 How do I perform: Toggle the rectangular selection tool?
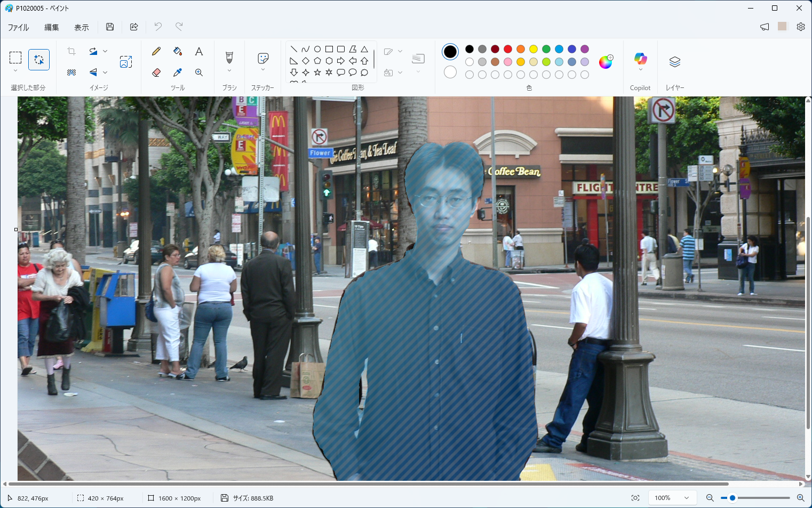point(15,58)
